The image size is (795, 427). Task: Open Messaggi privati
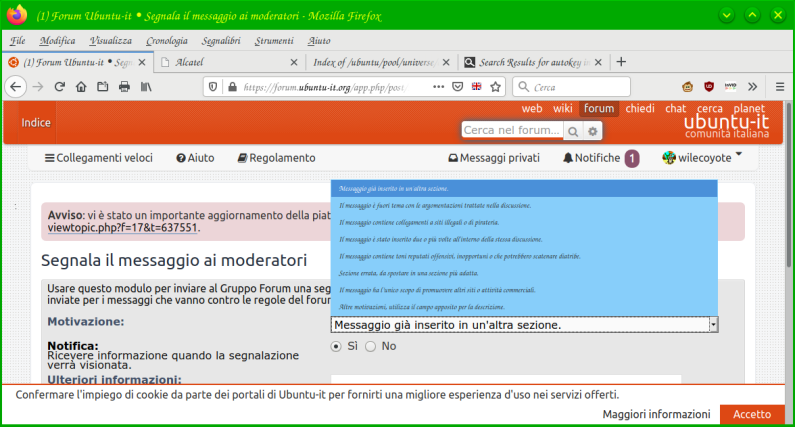point(494,158)
